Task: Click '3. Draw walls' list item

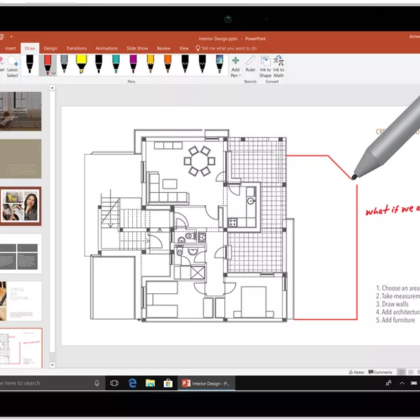Action: pos(392,304)
